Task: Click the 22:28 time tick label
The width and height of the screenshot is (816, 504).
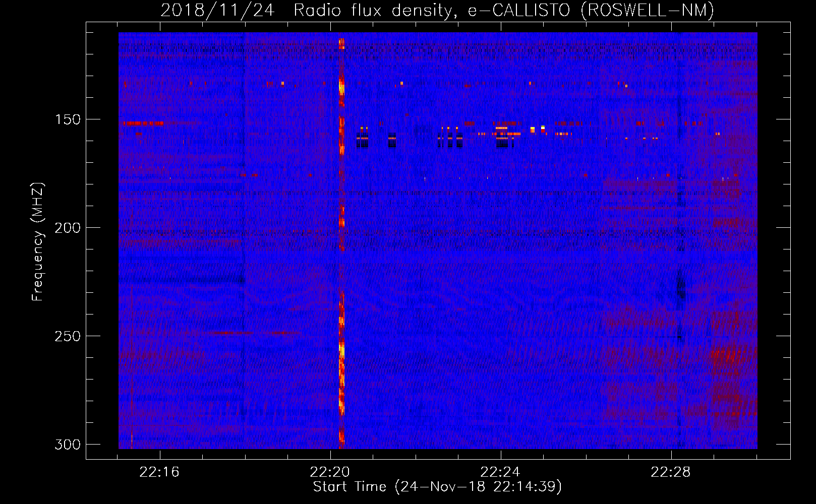Action: pos(671,472)
